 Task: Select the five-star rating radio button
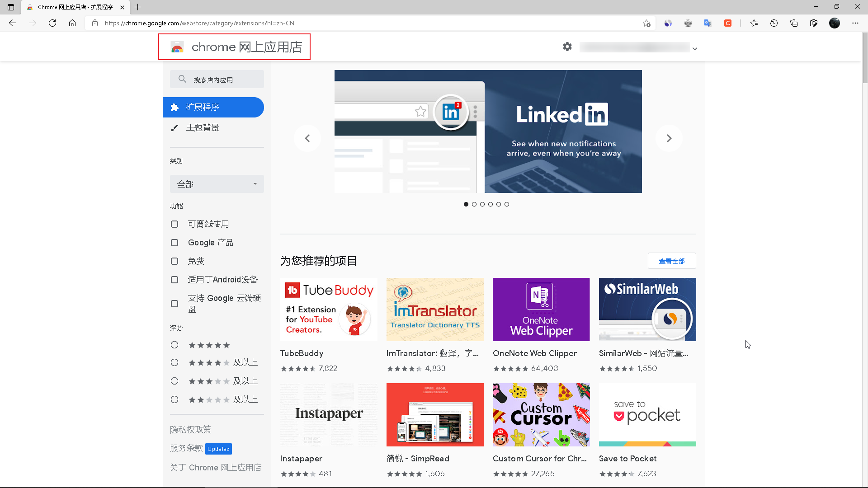click(x=175, y=345)
